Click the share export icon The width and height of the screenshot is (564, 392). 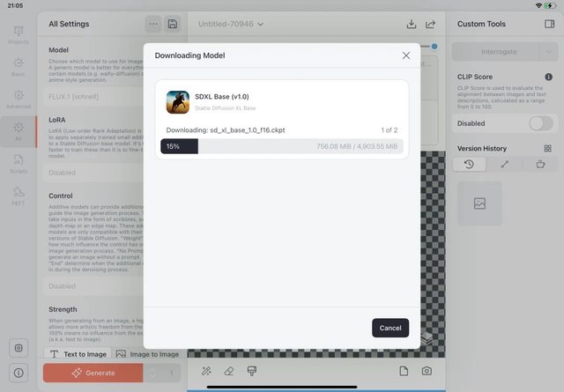point(431,24)
